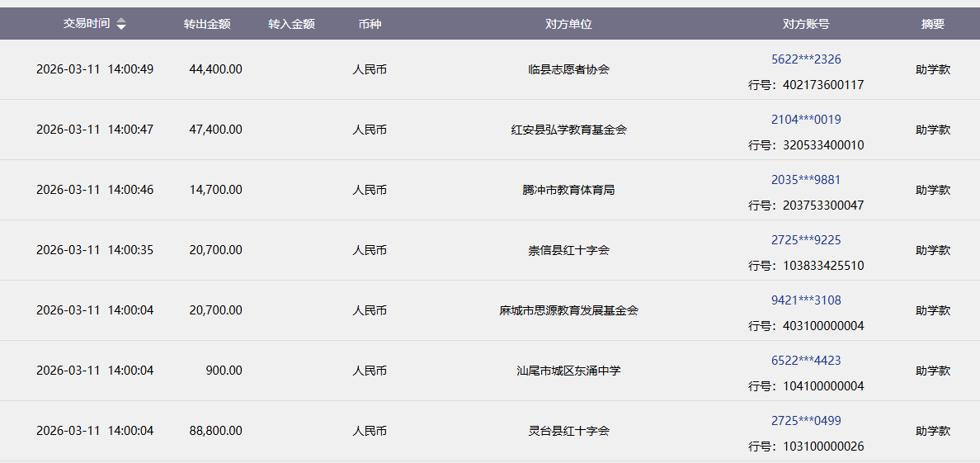Click the 转出金额 column header
Image resolution: width=980 pixels, height=463 pixels.
[207, 24]
